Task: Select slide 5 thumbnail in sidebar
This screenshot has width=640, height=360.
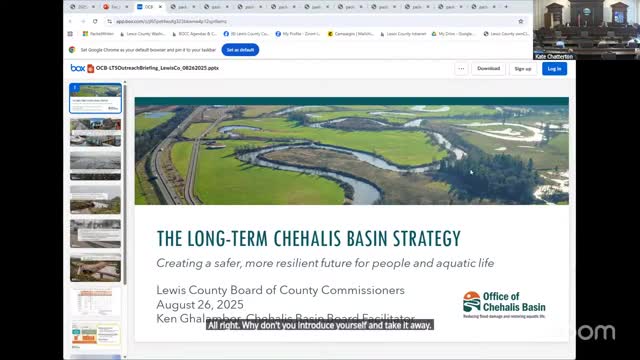Action: (96, 234)
